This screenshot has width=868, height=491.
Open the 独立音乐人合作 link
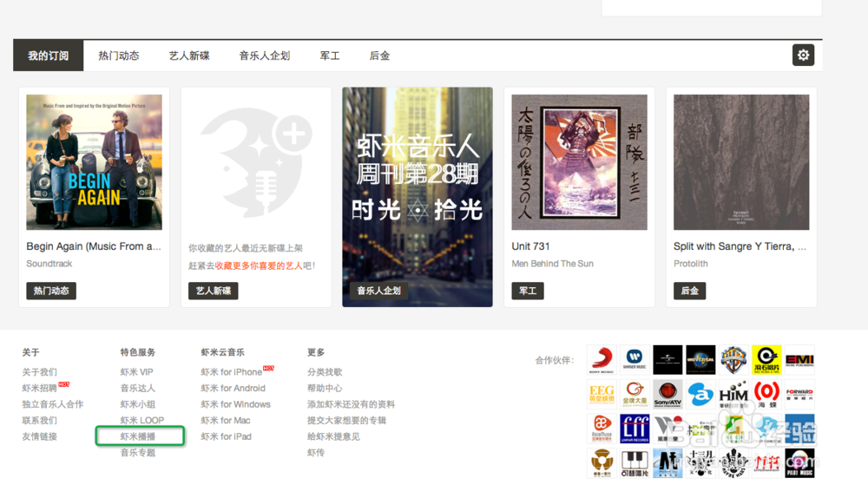click(53, 404)
